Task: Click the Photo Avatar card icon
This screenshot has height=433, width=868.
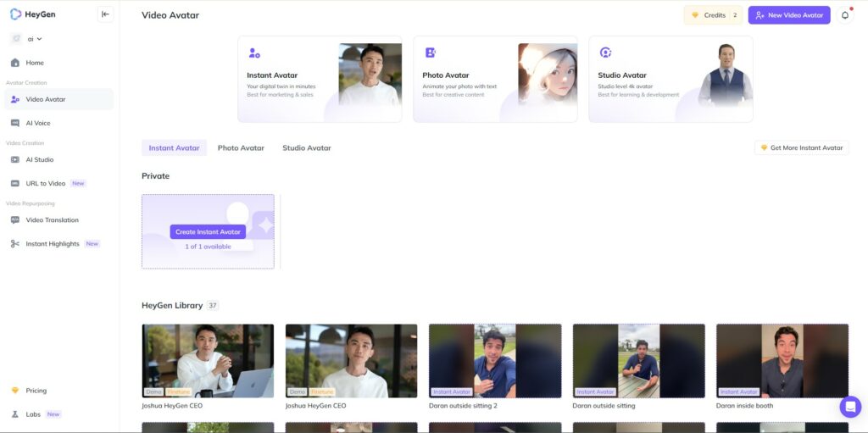Action: click(430, 53)
